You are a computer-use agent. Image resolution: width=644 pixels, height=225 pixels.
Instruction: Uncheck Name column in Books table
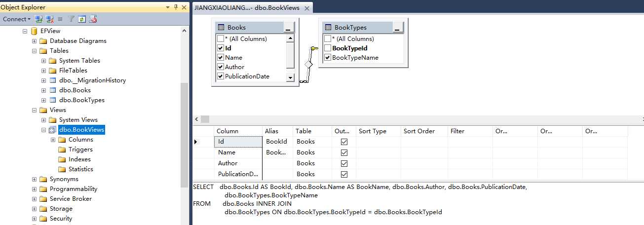221,57
